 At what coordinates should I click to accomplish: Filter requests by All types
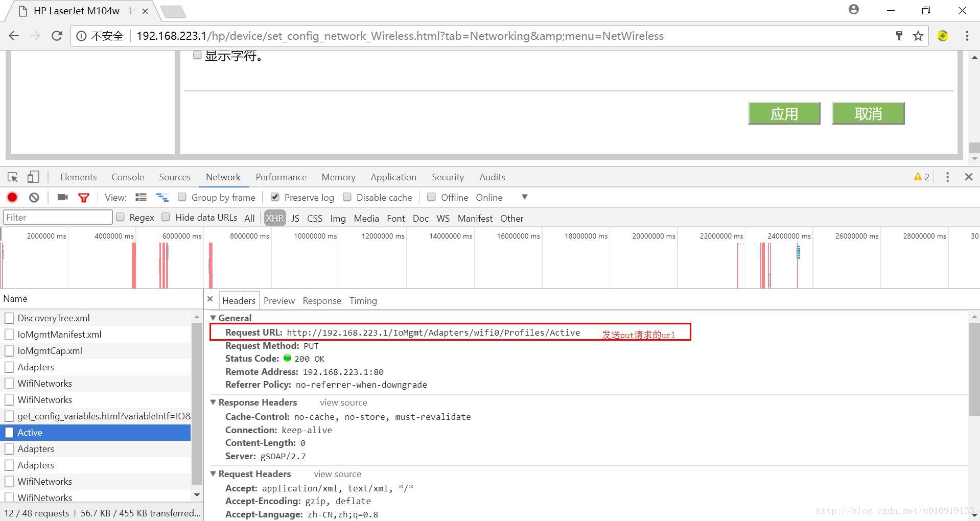tap(249, 218)
